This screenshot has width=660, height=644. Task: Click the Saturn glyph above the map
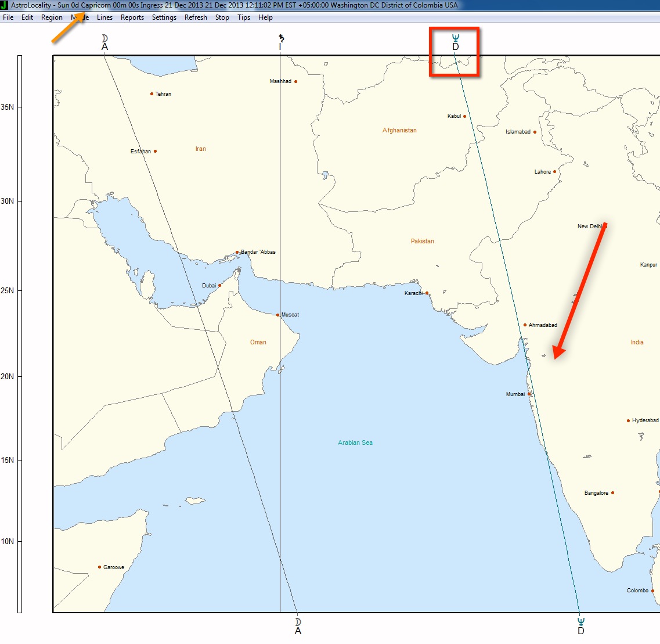pos(281,38)
